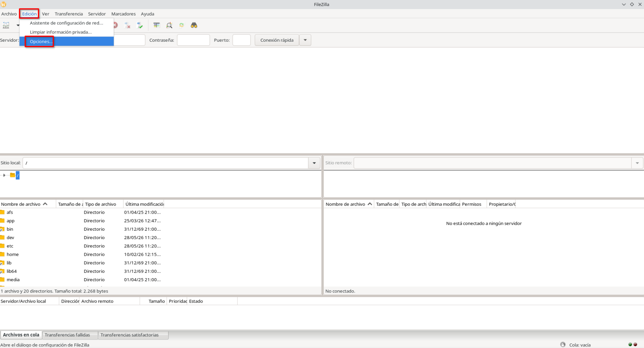Screen dimensions: 644x348
Task: Click the Conexión rápida button
Action: 277,40
